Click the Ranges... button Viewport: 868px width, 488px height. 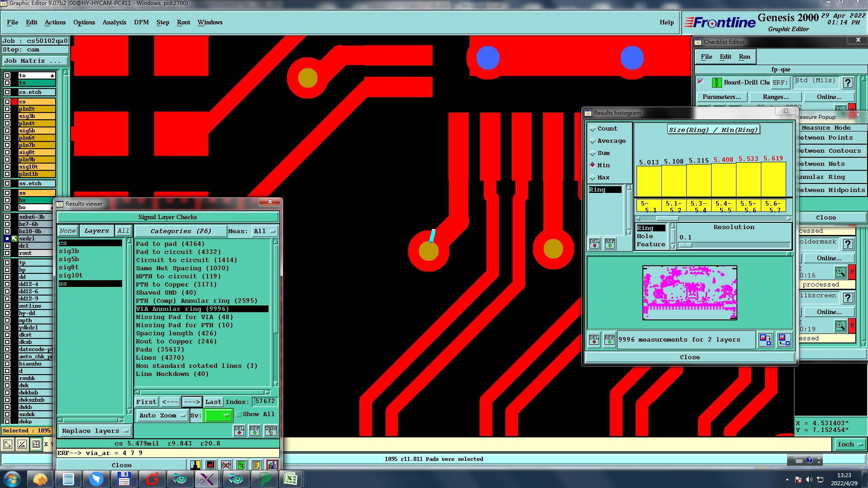[776, 97]
